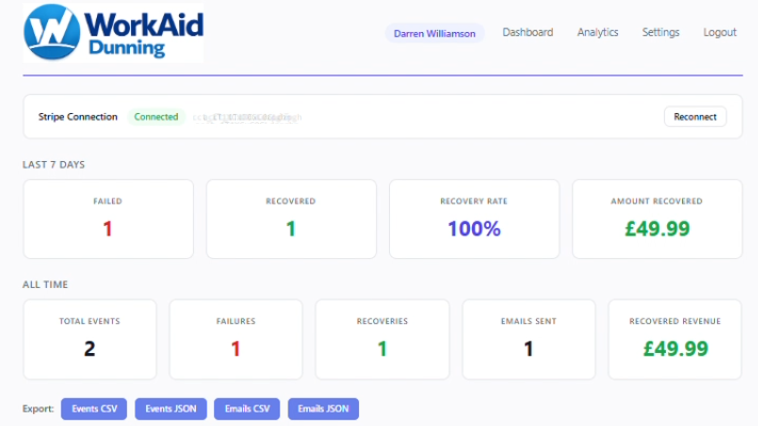
Task: Select the Failed card in Last 7 Days
Action: 108,219
